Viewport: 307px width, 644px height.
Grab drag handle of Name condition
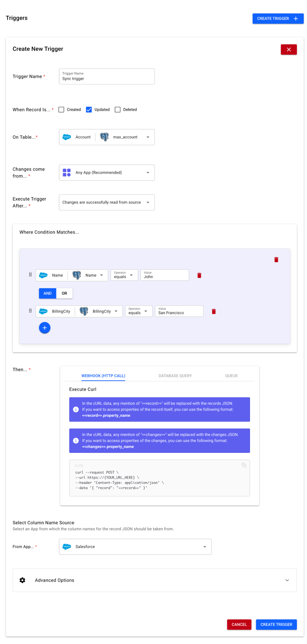click(x=30, y=274)
